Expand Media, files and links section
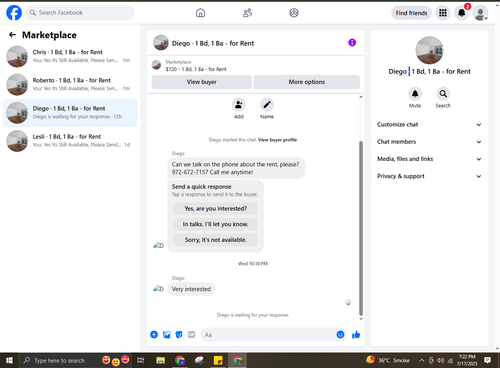This screenshot has height=368, width=500. coord(429,159)
